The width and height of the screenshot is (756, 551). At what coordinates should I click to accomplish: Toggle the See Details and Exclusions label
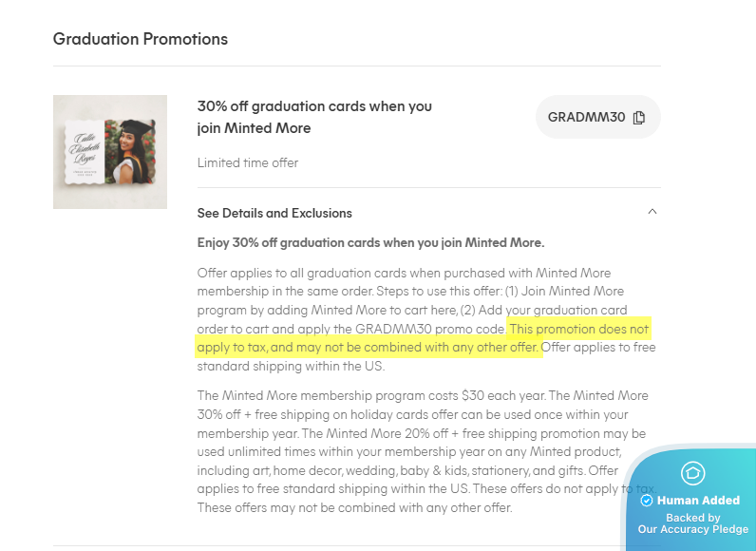274,213
